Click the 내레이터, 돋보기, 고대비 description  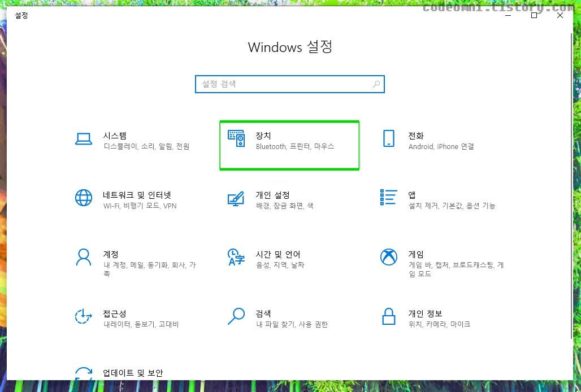141,324
